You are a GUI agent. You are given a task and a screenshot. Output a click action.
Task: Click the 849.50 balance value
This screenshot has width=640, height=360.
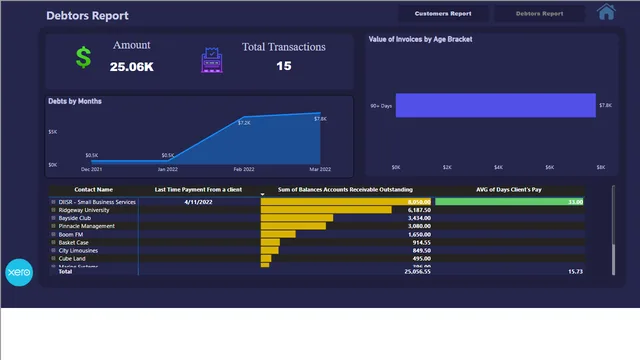coord(422,250)
